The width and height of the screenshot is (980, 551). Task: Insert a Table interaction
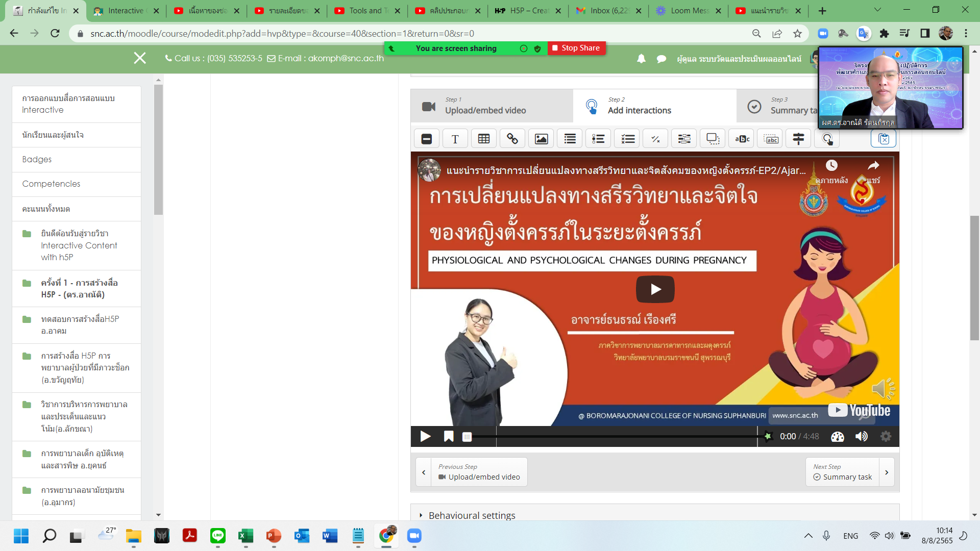coord(483,138)
